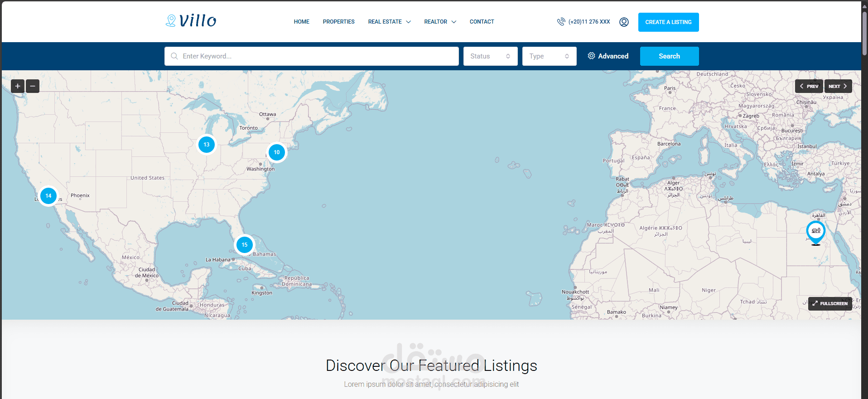Click the CREATE A LISTING button

click(x=668, y=22)
